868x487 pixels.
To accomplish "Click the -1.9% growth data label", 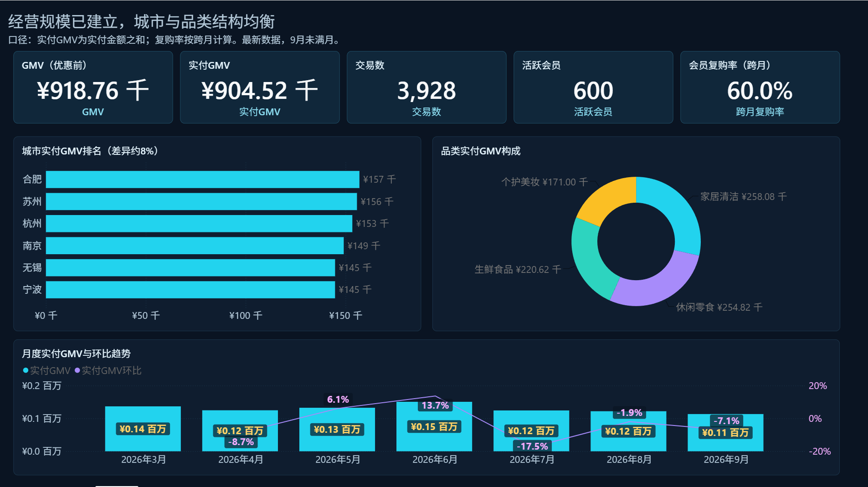I will pyautogui.click(x=629, y=412).
